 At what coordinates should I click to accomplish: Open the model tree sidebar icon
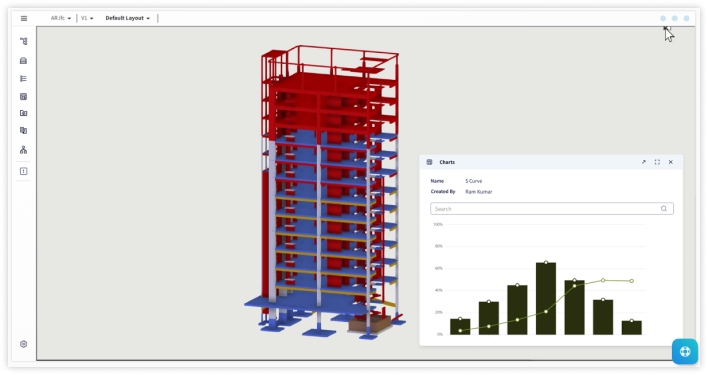coord(23,42)
